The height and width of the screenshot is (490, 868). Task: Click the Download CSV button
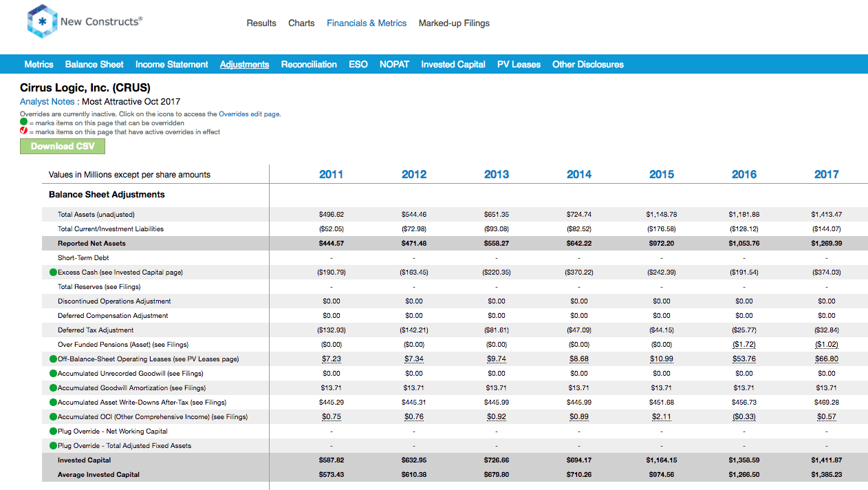pos(63,146)
